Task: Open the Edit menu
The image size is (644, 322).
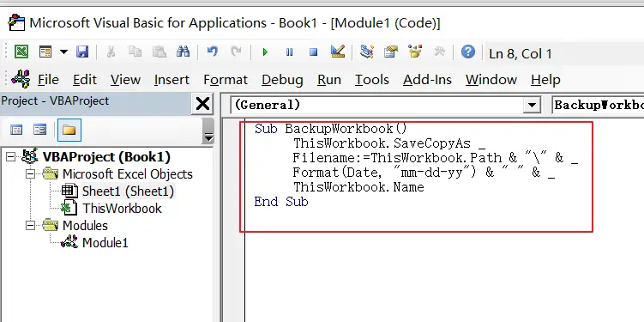Action: [85, 79]
